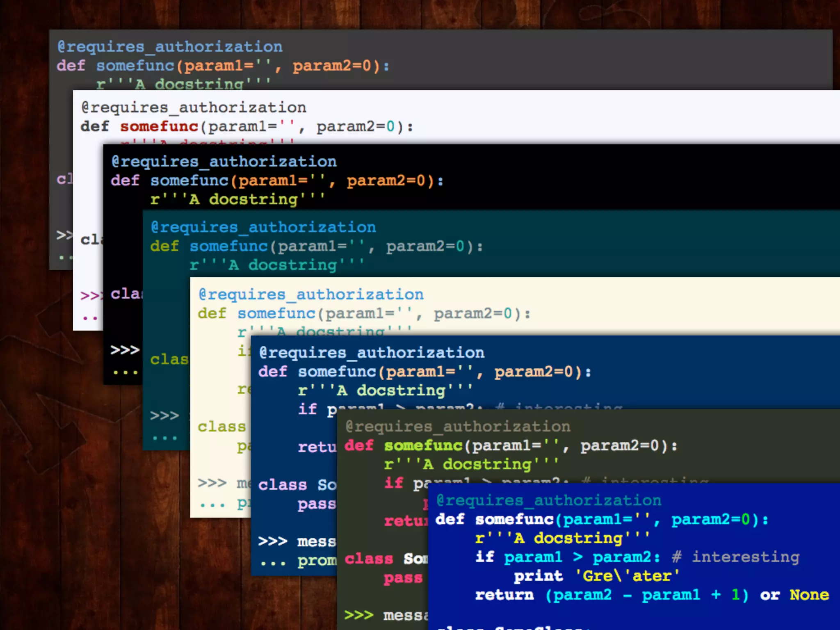Click '@requires_authorization' in the black code panel
Screen dimensions: 840x630
pyautogui.click(x=224, y=162)
